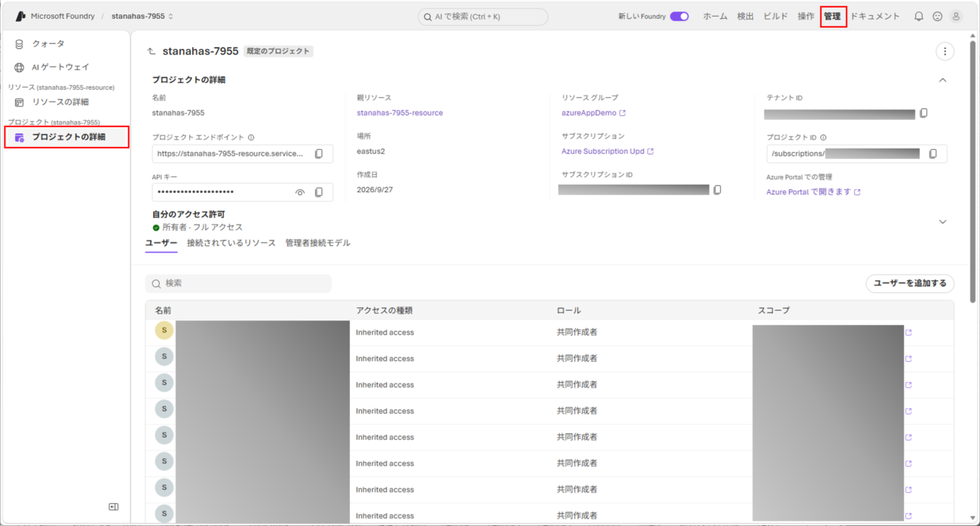Switch to the 接続されているリソース tab
Screen dimensions: 980x526
click(x=231, y=243)
